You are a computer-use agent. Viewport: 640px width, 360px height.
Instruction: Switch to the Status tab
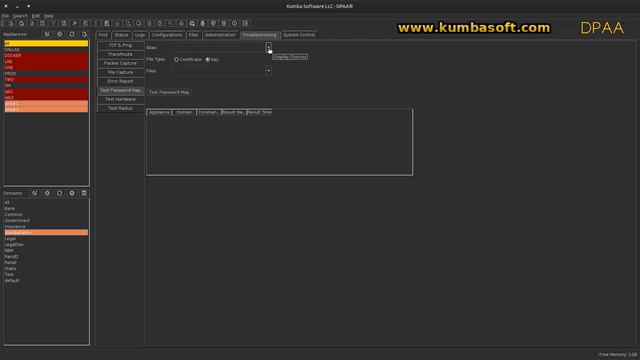pos(121,35)
